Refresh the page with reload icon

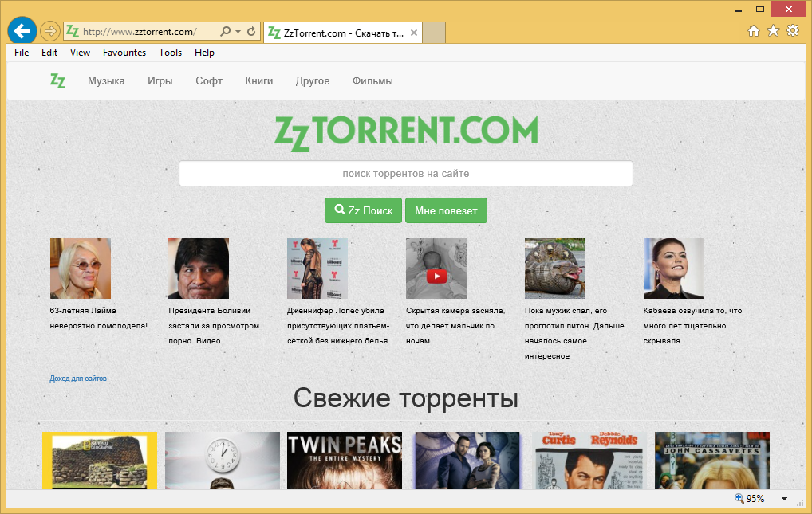[x=252, y=32]
